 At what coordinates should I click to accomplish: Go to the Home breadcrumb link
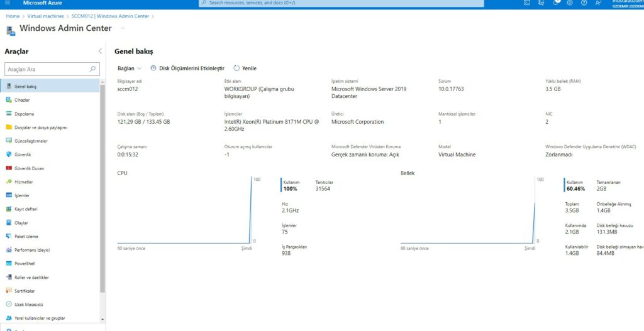tap(13, 16)
